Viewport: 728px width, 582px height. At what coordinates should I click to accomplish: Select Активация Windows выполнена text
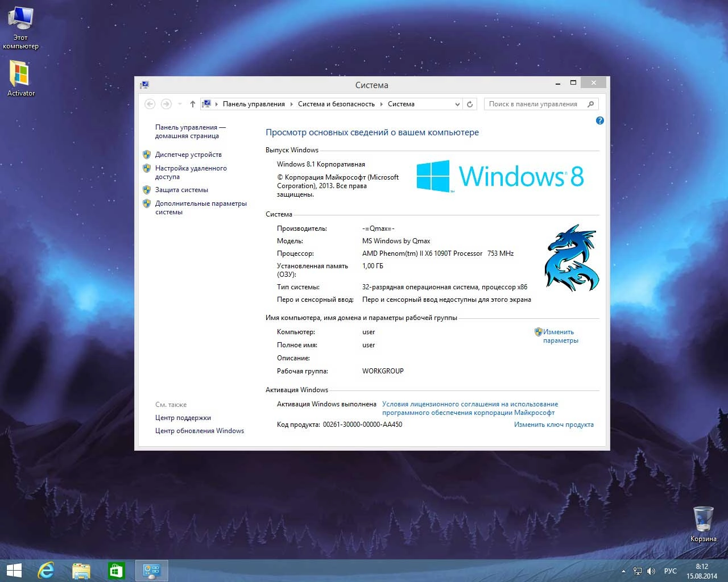[x=326, y=404]
